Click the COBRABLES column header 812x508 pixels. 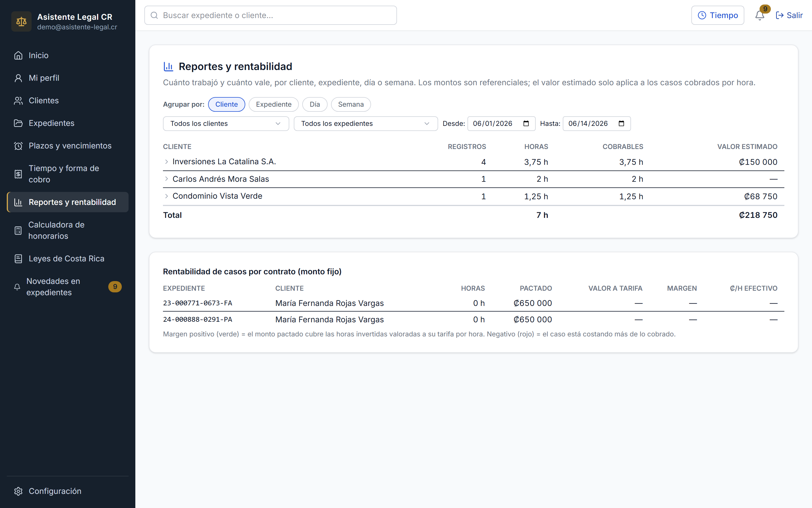[623, 146]
